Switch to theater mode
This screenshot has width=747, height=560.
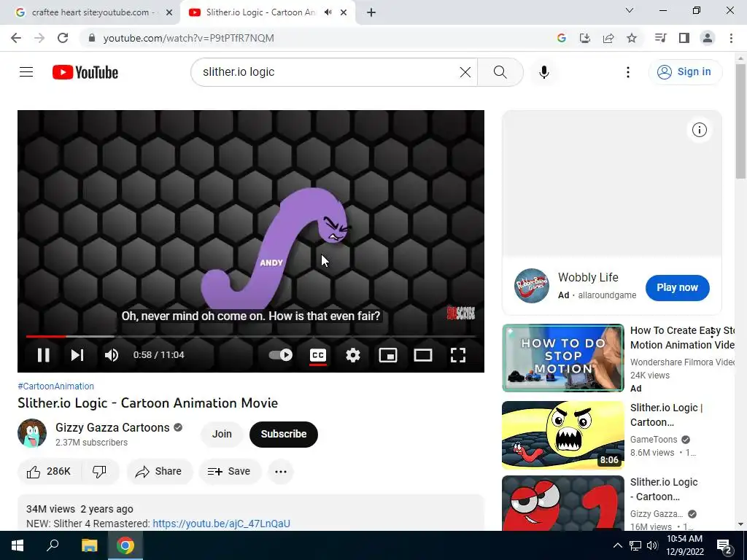[422, 355]
